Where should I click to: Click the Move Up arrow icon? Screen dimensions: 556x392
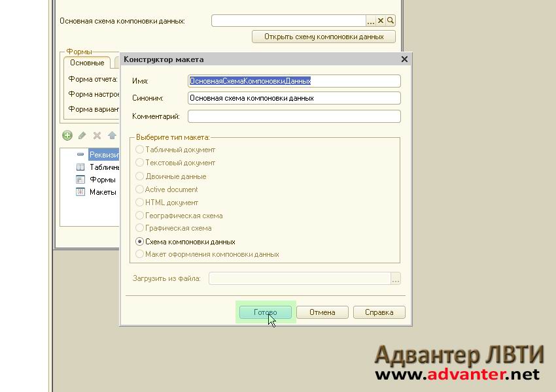112,135
